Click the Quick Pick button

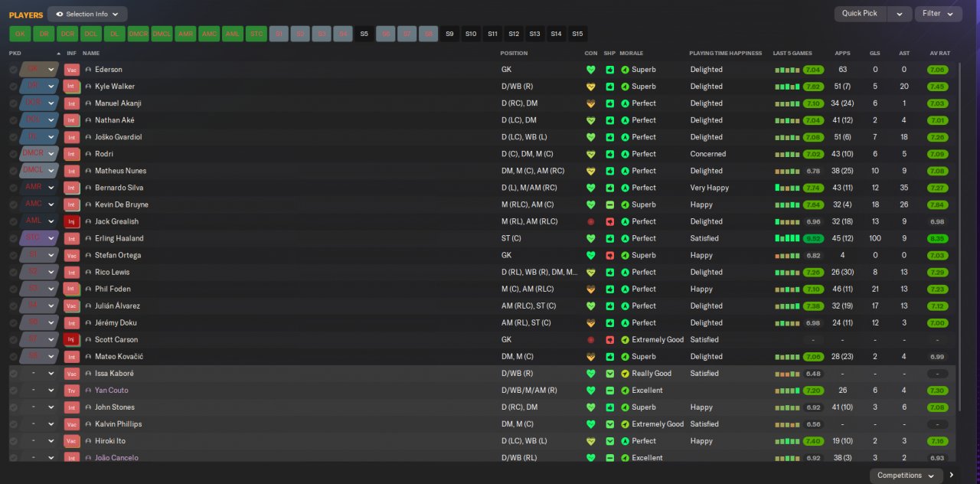pos(860,14)
